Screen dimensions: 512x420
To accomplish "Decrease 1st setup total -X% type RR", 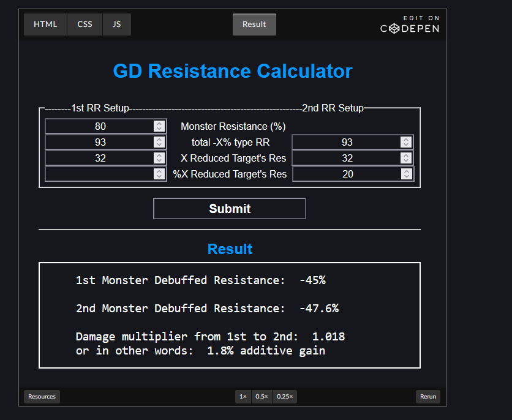I will (159, 145).
